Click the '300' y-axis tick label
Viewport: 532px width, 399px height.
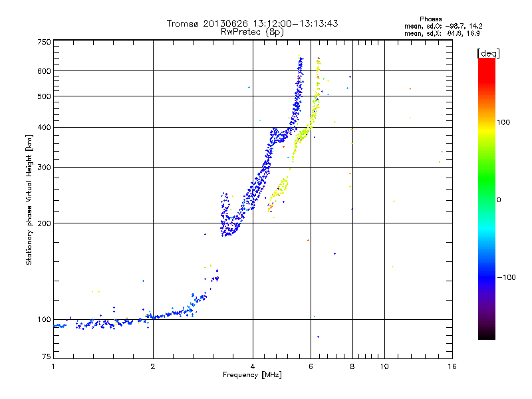(x=44, y=168)
